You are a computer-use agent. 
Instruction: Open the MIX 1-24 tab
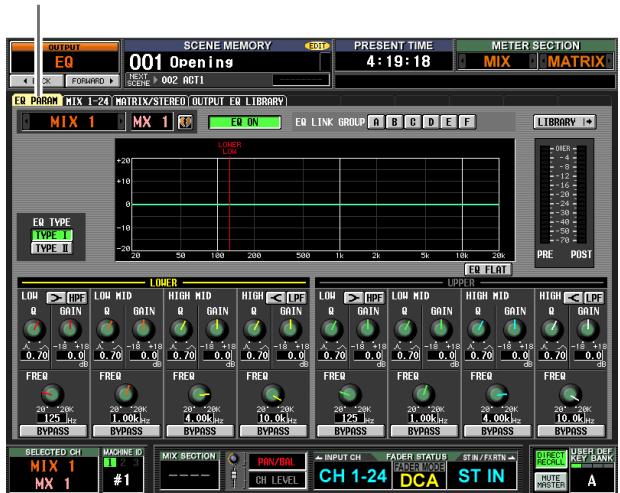tap(87, 101)
